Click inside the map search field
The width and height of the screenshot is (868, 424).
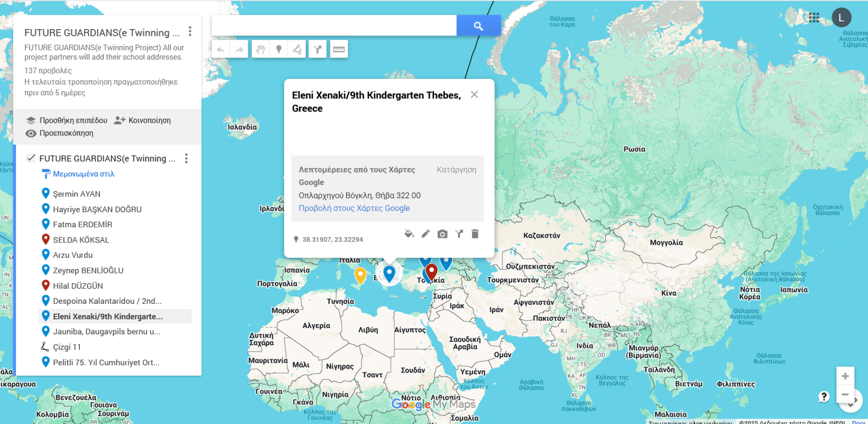(x=333, y=25)
